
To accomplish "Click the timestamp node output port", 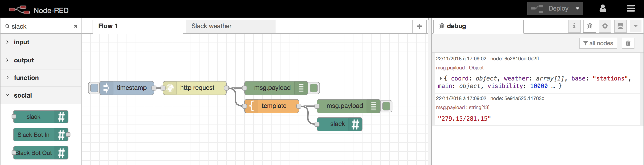I will [154, 88].
